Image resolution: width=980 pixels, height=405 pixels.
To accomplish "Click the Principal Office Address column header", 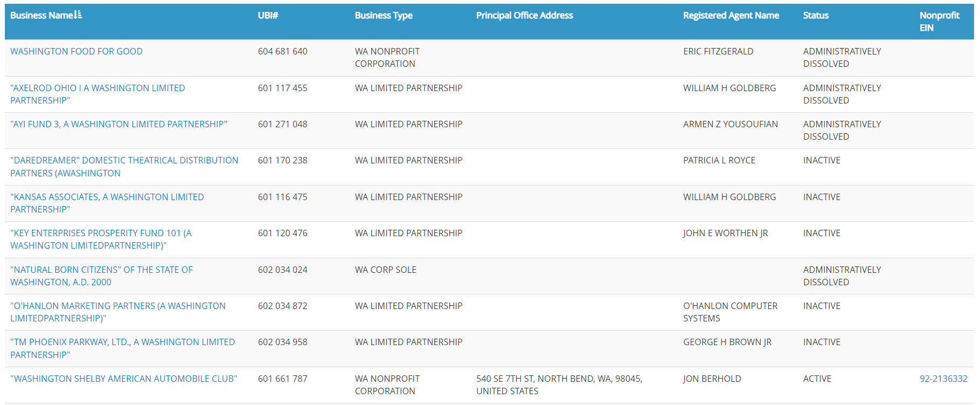I will (x=524, y=15).
